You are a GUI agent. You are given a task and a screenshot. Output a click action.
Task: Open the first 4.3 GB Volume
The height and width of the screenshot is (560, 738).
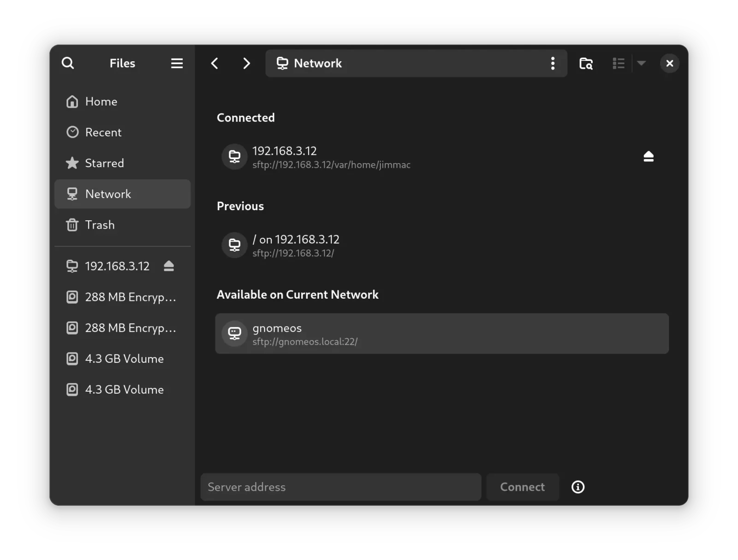(x=124, y=359)
